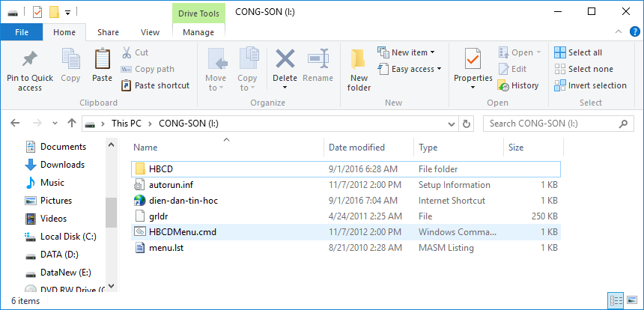Viewport: 644px width, 310px height.
Task: Open Properties from the ribbon
Action: [x=473, y=59]
